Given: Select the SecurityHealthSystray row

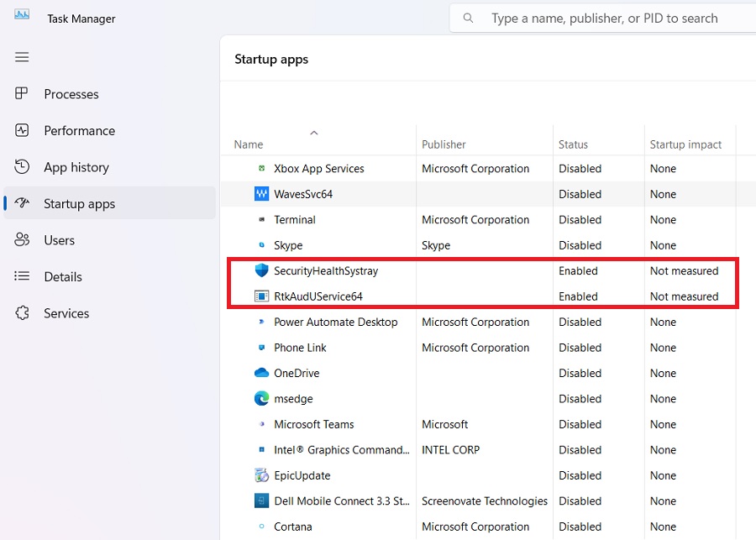Looking at the screenshot, I should coord(328,270).
